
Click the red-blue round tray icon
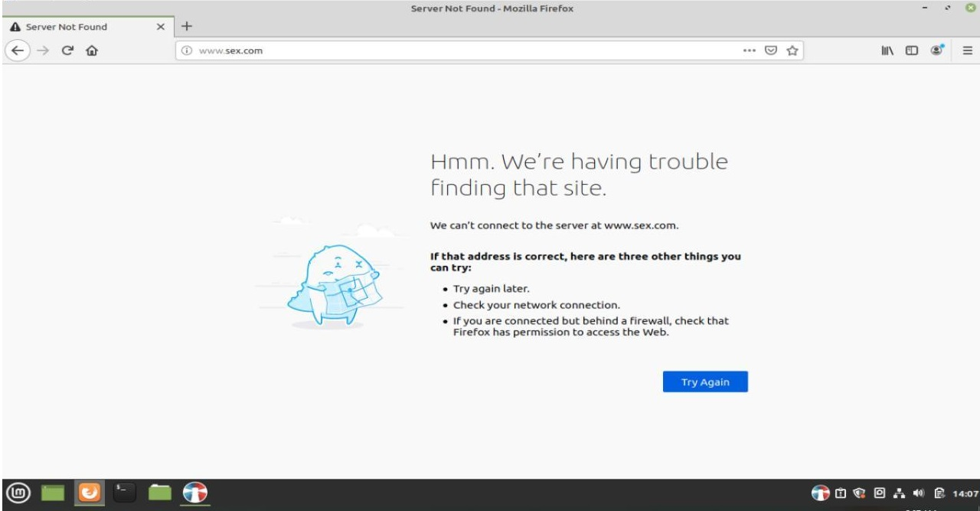[x=820, y=494]
